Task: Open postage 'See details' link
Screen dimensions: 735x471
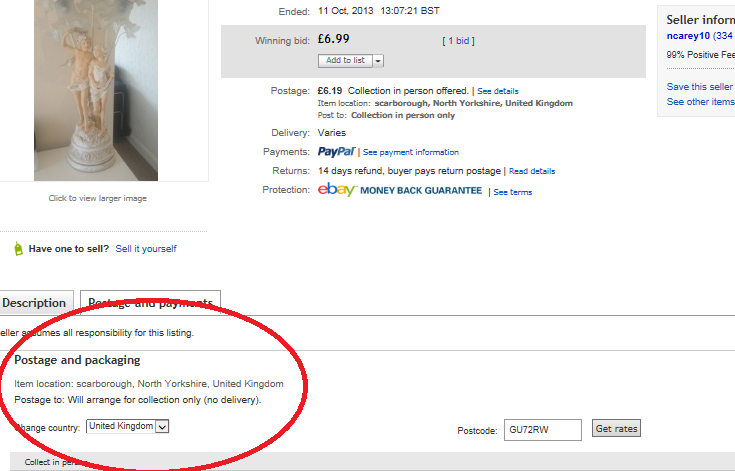Action: [x=498, y=91]
